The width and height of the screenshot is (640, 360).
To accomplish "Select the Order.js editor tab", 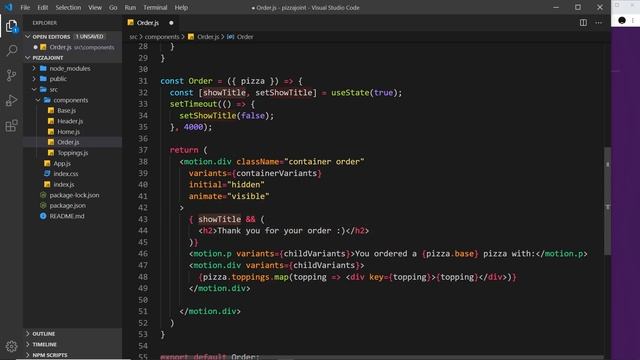I will click(x=151, y=23).
